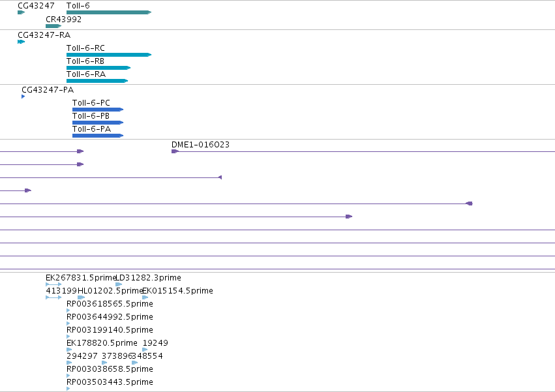555x392 pixels.
Task: Select the Toll-6-PC protein bar
Action: click(x=98, y=110)
